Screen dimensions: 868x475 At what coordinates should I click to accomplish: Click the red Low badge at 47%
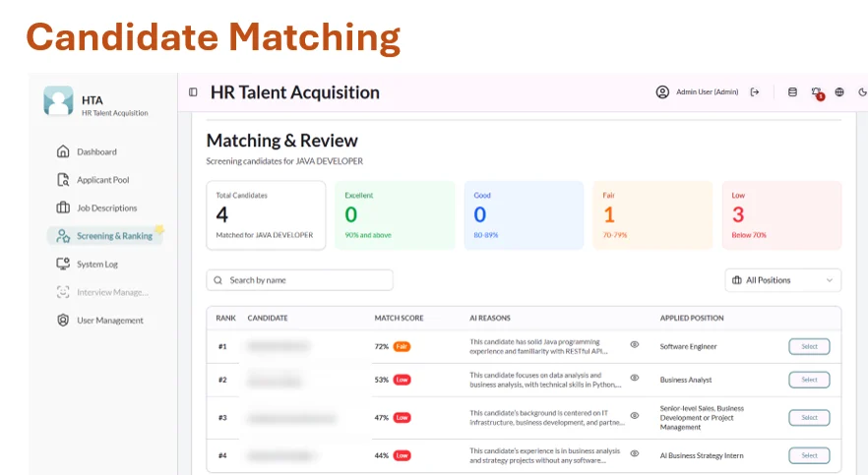402,418
